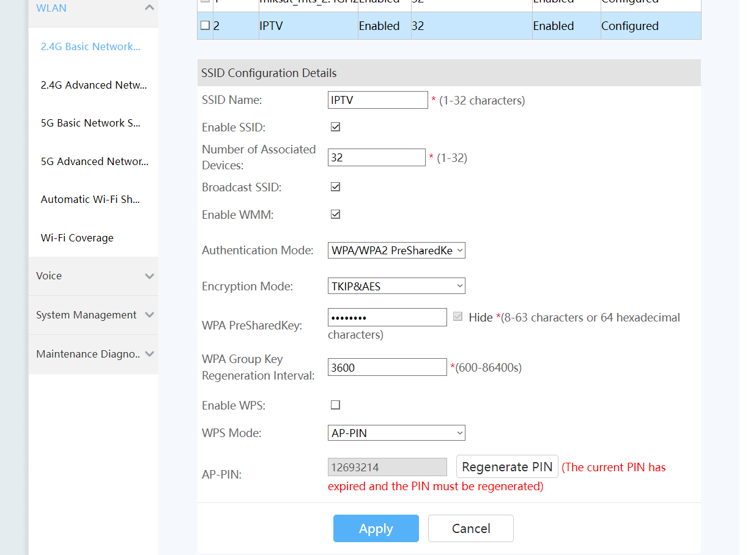Viewport: 756px width, 555px height.
Task: Select the IPTV SSID name cell
Action: pyautogui.click(x=308, y=26)
